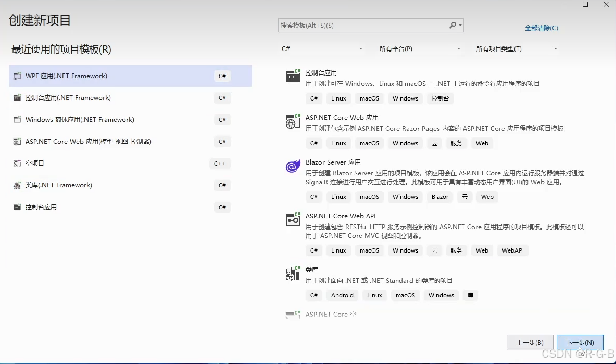Click the 空项目 C++ template icon
The height and width of the screenshot is (364, 616).
(17, 164)
